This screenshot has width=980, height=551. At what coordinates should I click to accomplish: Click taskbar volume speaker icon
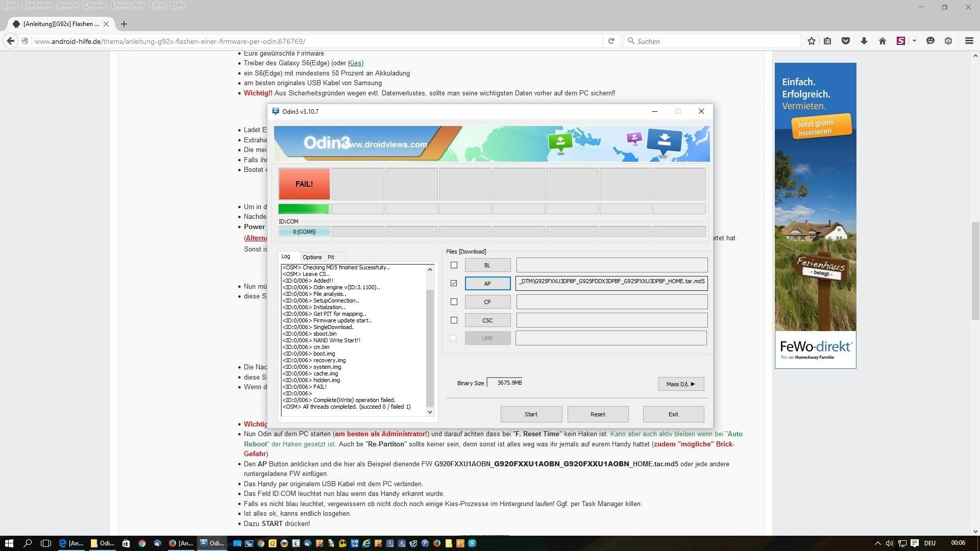[x=890, y=543]
